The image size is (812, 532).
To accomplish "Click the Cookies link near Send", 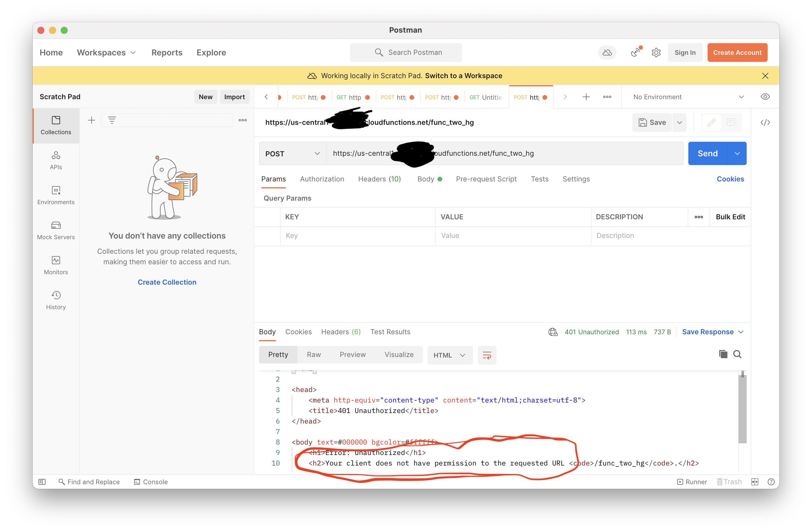I will coord(730,179).
